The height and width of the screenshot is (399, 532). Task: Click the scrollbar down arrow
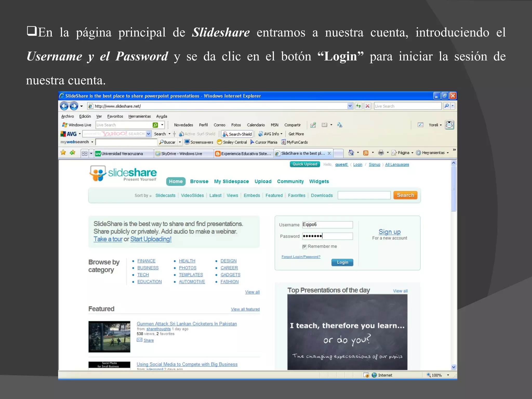pyautogui.click(x=454, y=367)
